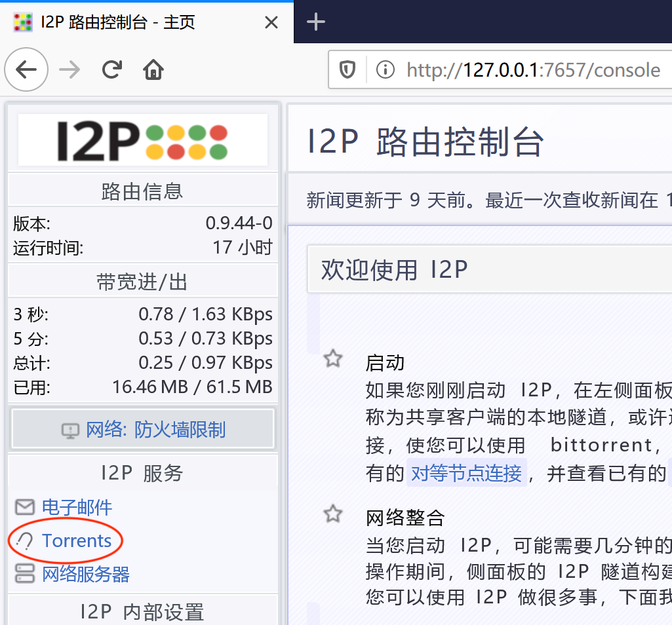Follow the 对等节点连接 link

tap(466, 473)
